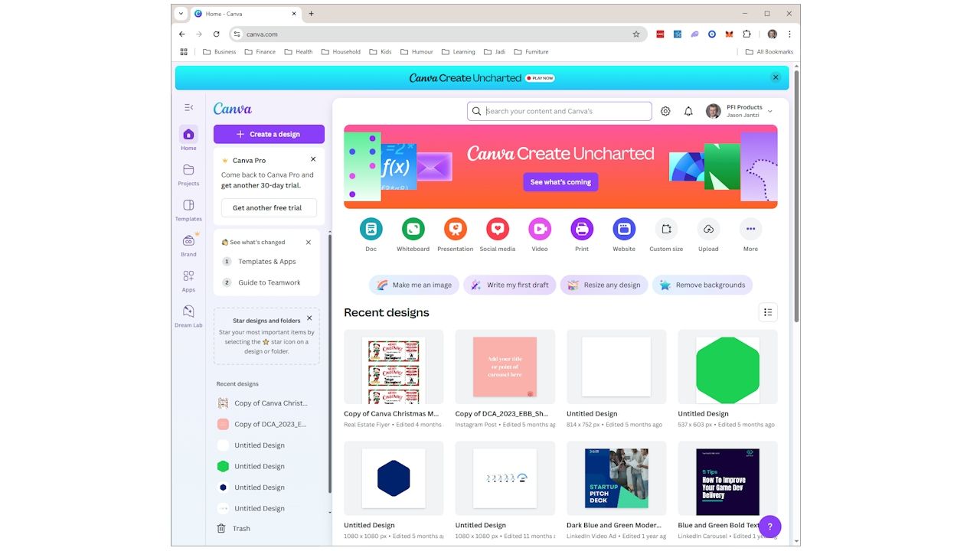Click the Remove backgrounds chip

(x=702, y=285)
